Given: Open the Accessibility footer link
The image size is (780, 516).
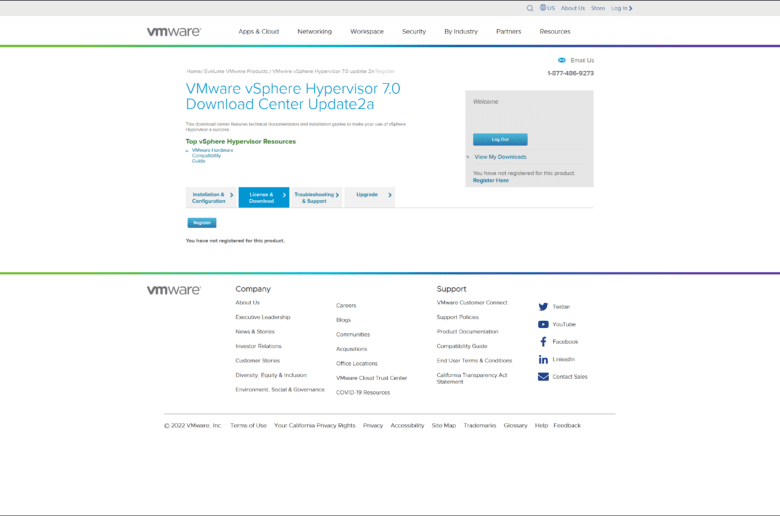Looking at the screenshot, I should 407,425.
